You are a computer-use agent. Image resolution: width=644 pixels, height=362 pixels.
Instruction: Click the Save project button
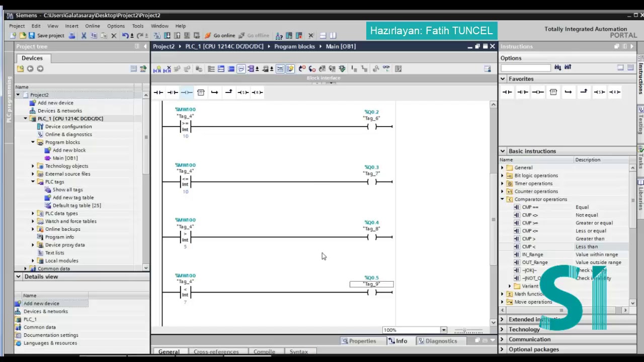(x=46, y=36)
